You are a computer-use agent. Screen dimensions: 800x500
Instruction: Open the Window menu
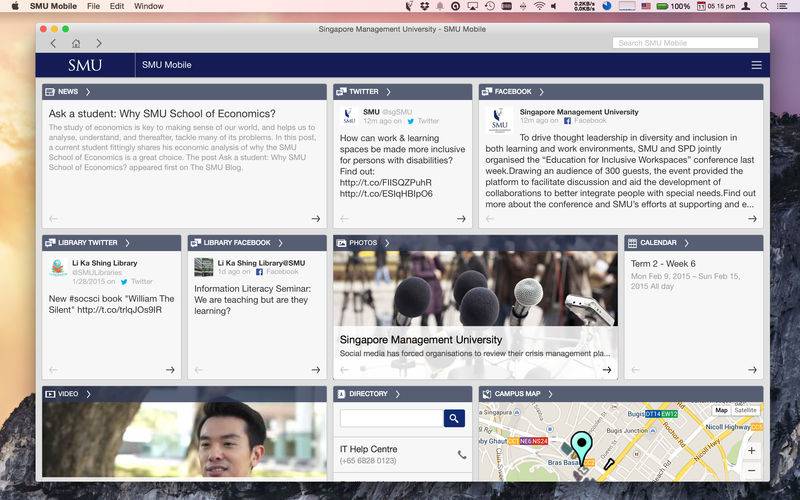click(x=148, y=6)
